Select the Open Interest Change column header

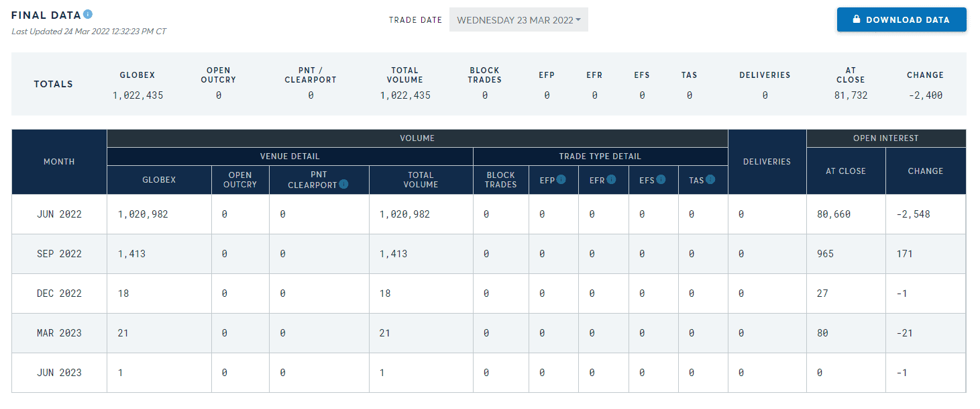925,171
